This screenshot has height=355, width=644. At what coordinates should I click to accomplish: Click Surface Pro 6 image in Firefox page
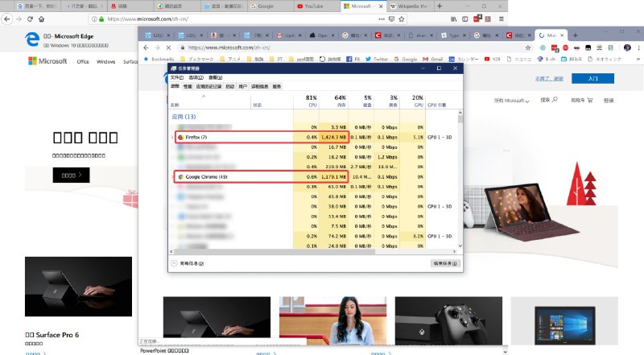[x=78, y=287]
